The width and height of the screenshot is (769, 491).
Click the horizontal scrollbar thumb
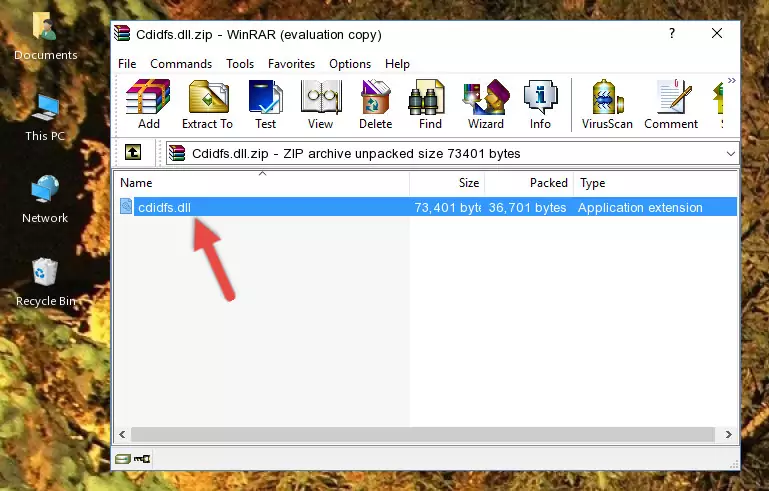422,435
